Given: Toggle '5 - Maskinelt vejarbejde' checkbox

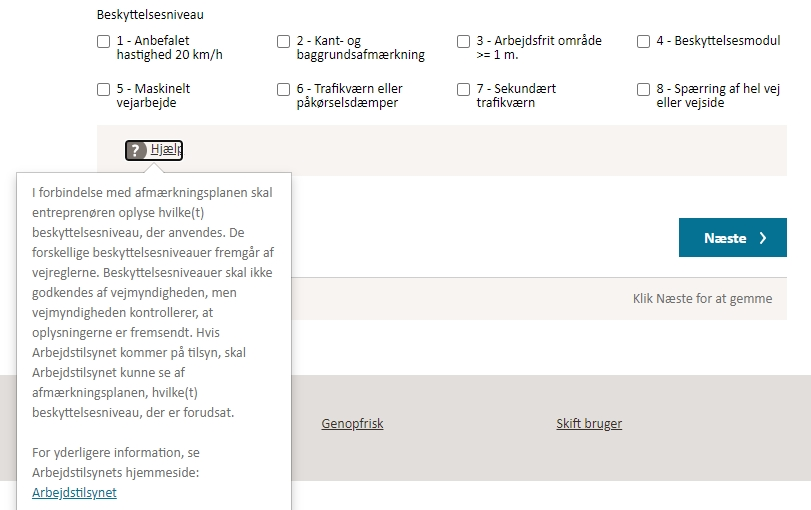Looking at the screenshot, I should (104, 89).
